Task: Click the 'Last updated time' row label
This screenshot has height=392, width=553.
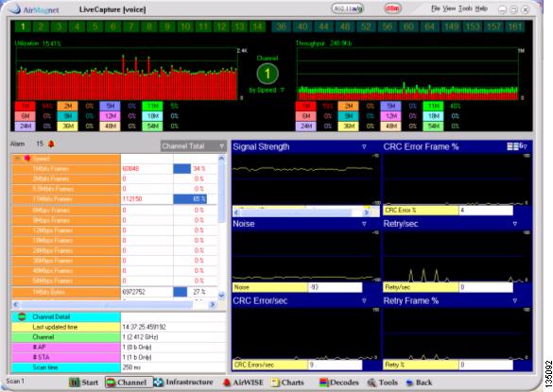Action: (66, 327)
